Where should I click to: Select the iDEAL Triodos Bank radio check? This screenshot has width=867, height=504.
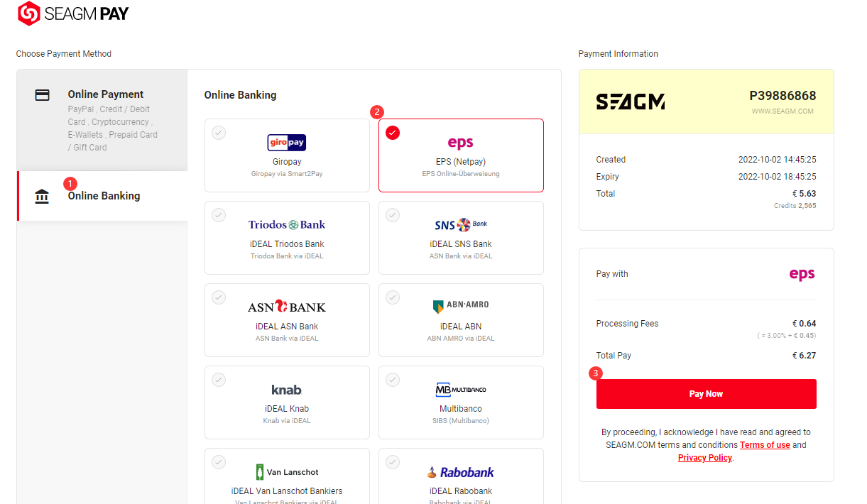point(219,215)
